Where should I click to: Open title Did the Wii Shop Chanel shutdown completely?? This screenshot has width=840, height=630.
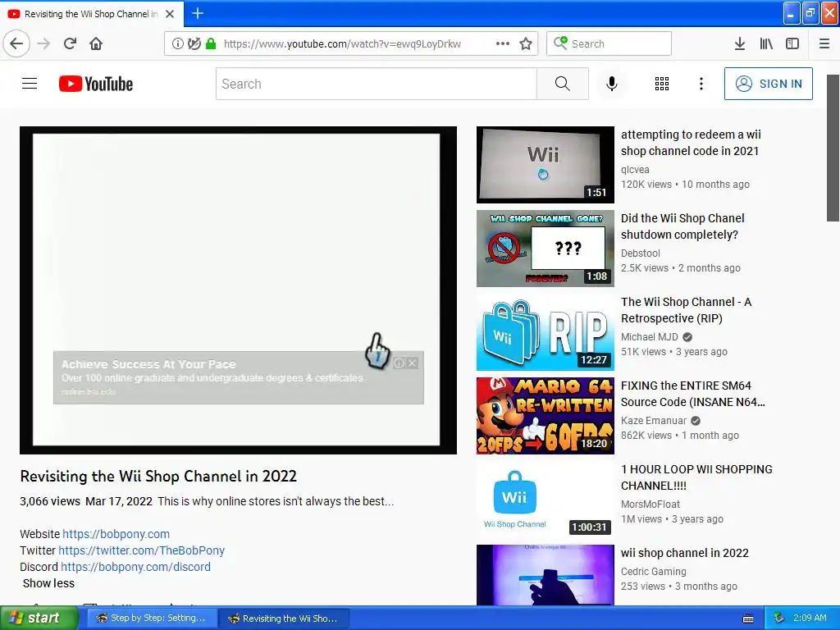(x=682, y=226)
